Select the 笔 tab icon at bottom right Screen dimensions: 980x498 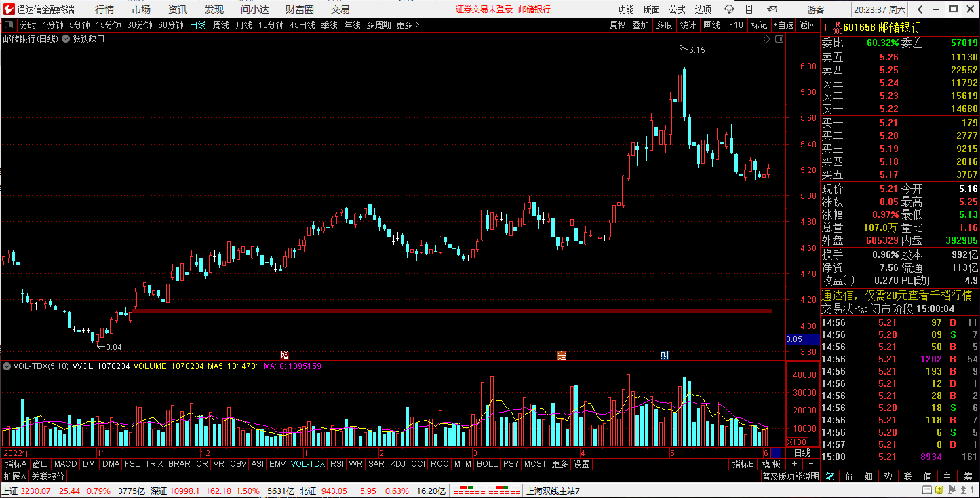click(829, 476)
